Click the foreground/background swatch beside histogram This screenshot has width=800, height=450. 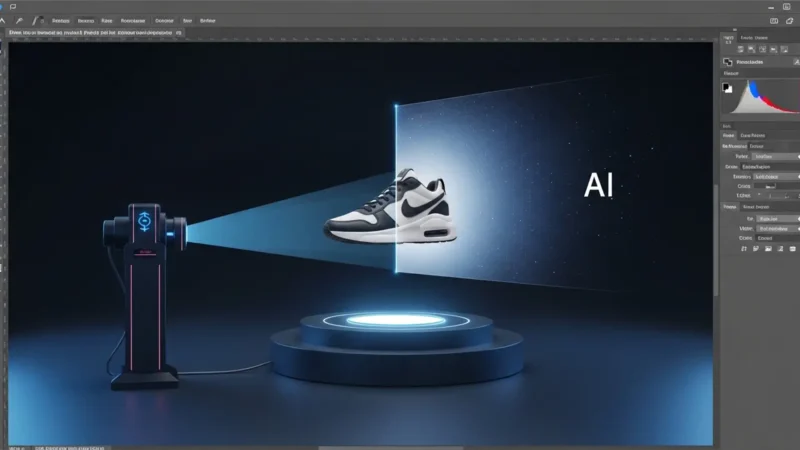pyautogui.click(x=727, y=88)
